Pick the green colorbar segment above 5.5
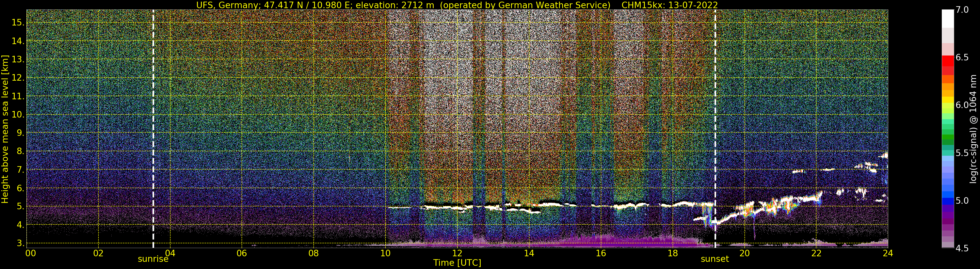 (948, 137)
